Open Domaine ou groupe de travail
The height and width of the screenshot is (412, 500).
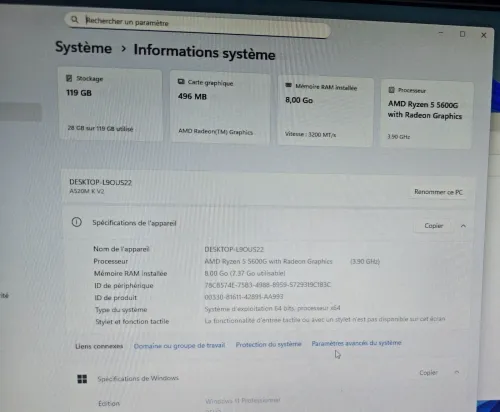179,346
